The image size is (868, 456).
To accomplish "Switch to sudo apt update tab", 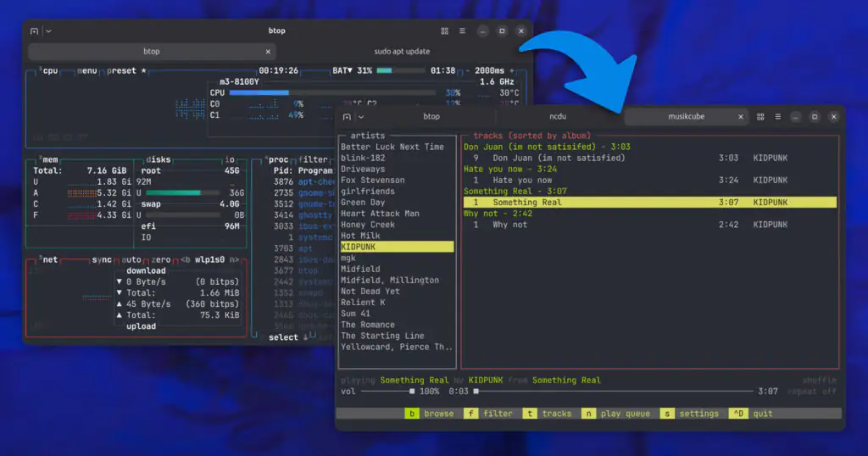I will tap(402, 51).
